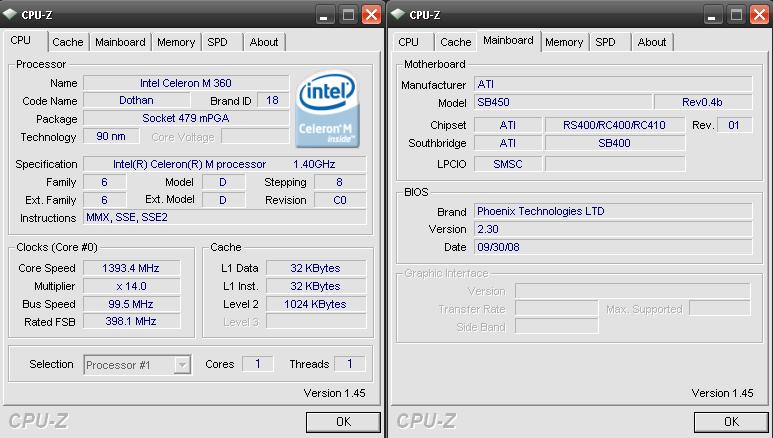This screenshot has width=773, height=438.
Task: Close the CPU-Z window showing Processor info
Action: (x=371, y=14)
